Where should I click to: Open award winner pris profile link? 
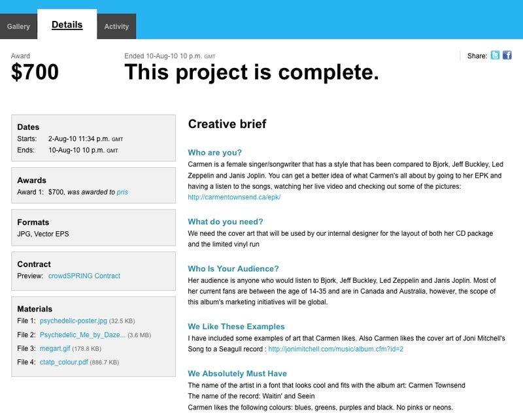122,192
